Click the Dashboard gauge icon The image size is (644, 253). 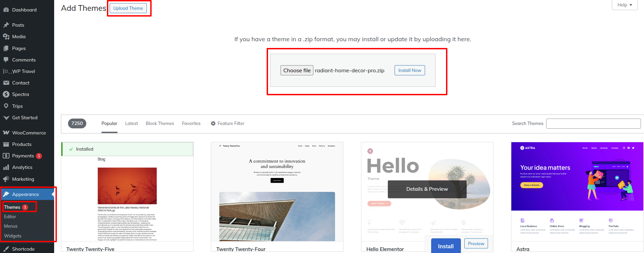6,10
